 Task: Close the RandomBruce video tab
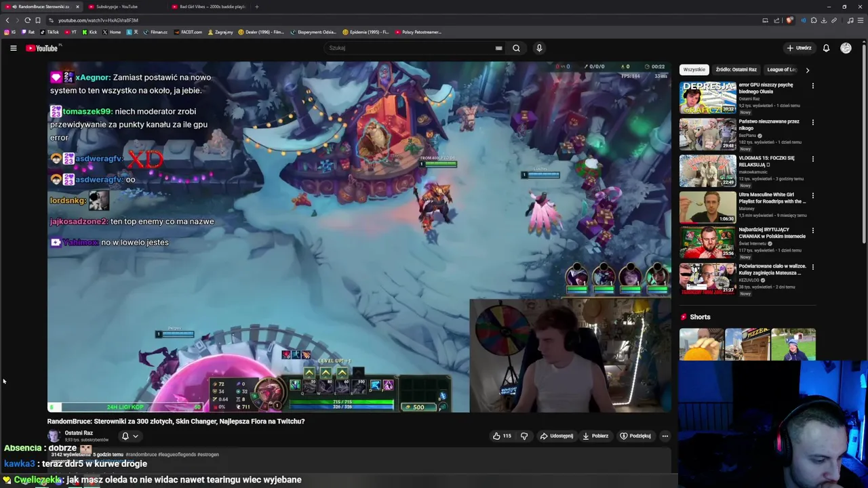(77, 7)
